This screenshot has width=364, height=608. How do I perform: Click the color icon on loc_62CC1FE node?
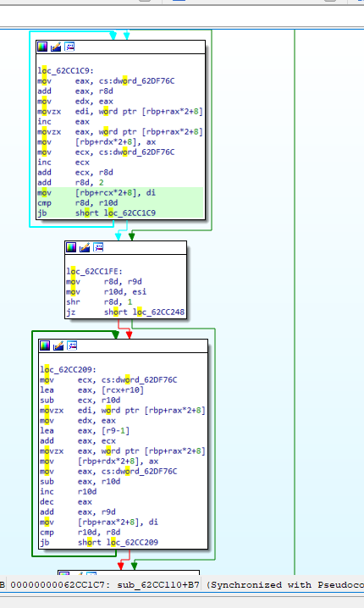71,247
